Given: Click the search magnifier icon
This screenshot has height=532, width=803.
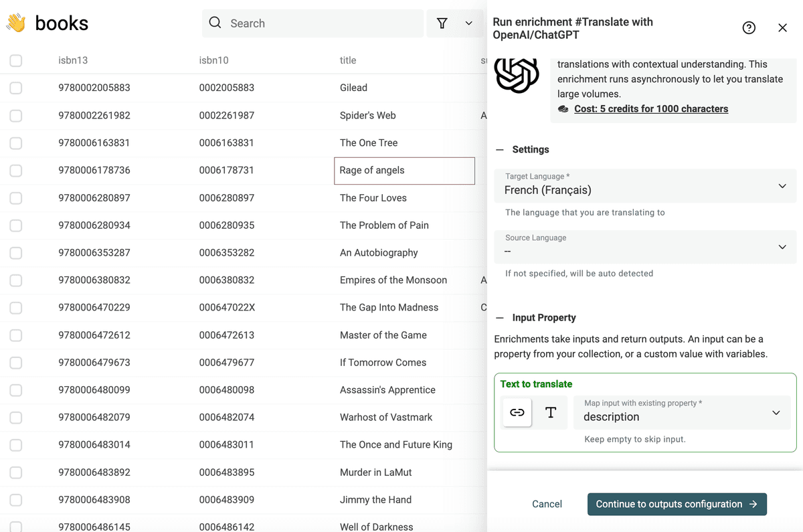Looking at the screenshot, I should [x=215, y=23].
